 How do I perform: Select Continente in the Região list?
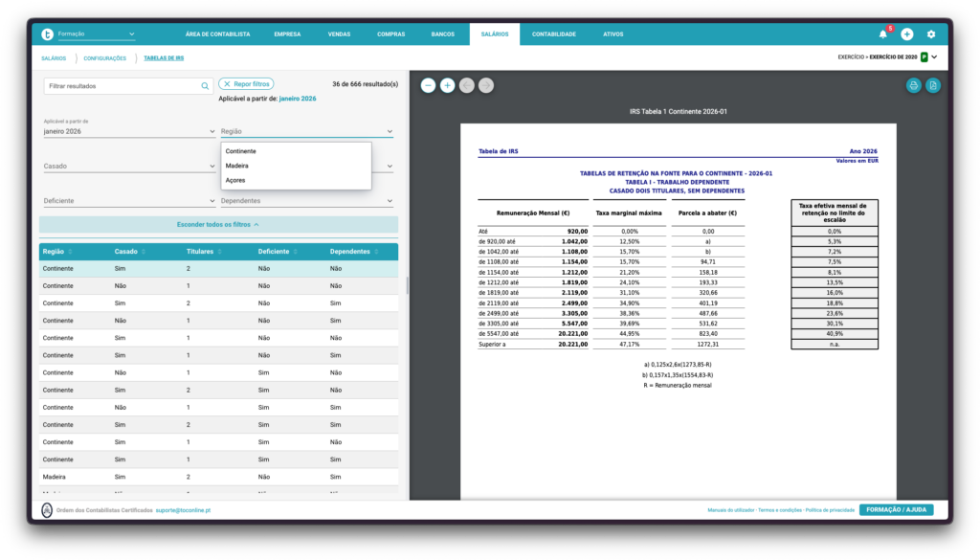241,151
